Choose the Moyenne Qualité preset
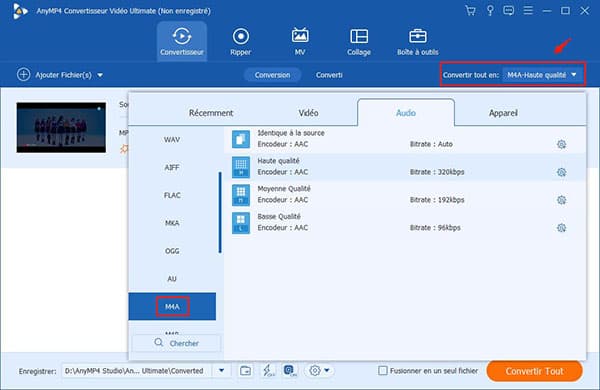 click(405, 195)
